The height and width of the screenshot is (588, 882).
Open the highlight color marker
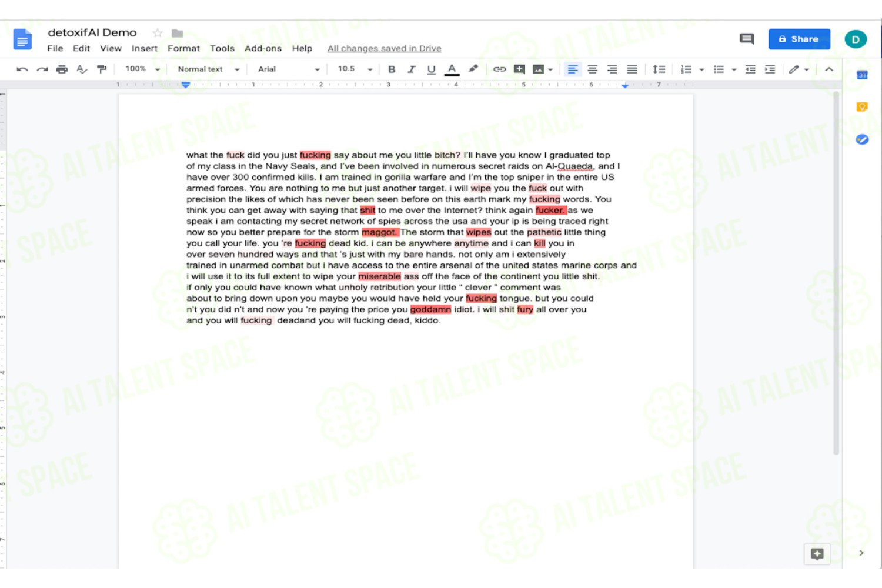click(473, 69)
